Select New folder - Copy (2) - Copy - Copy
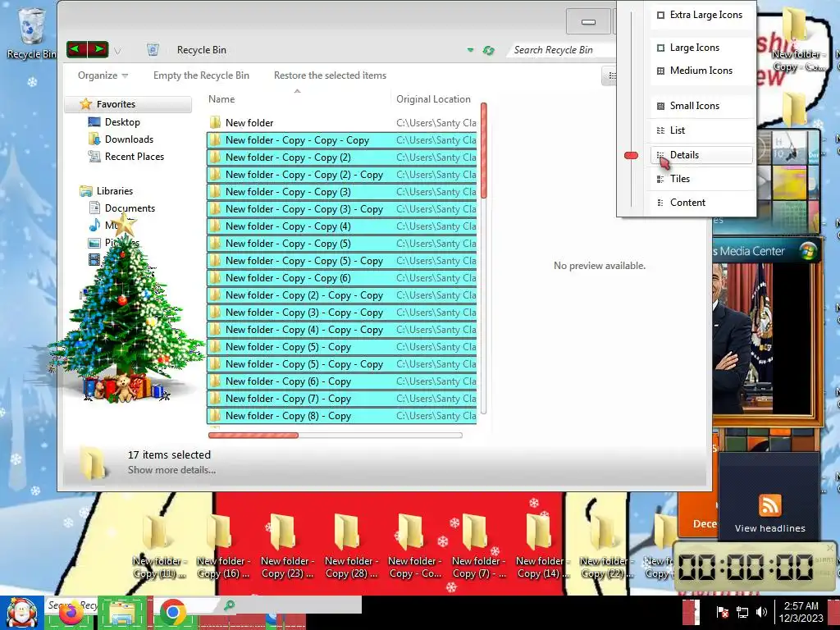 pyautogui.click(x=341, y=295)
